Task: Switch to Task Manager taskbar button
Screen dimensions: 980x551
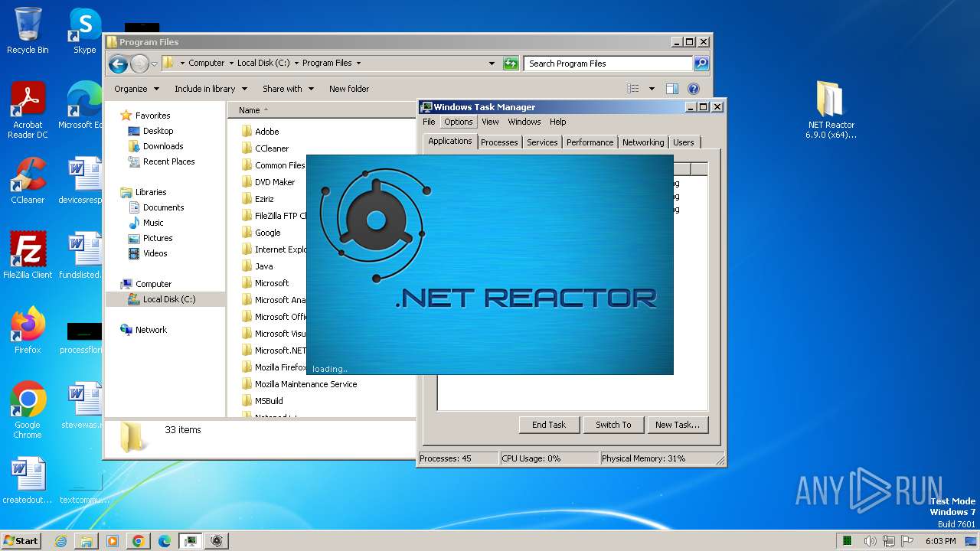Action: tap(190, 541)
